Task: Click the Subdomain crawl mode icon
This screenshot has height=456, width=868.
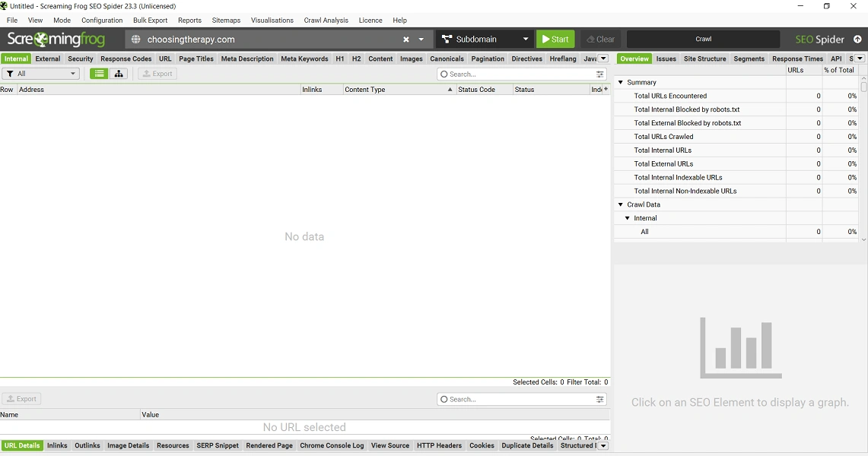Action: [x=447, y=40]
